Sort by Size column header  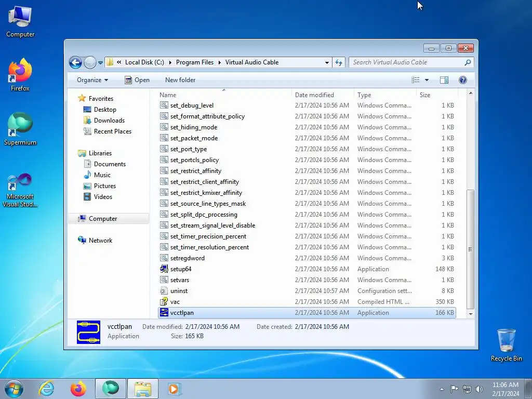pos(437,95)
